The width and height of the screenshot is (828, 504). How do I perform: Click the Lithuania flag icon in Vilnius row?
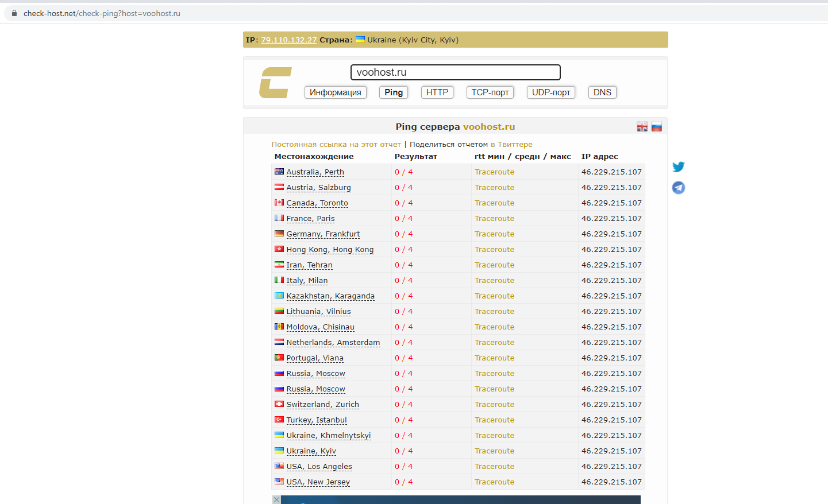coord(279,311)
